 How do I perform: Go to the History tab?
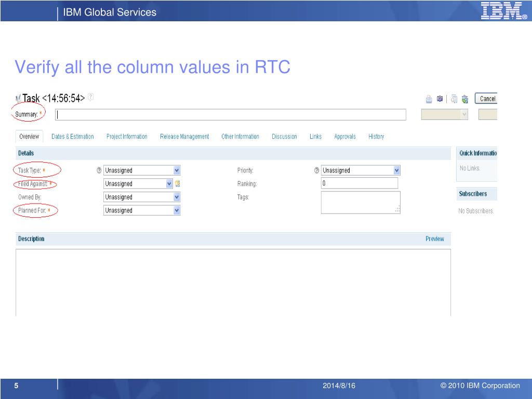click(x=376, y=137)
